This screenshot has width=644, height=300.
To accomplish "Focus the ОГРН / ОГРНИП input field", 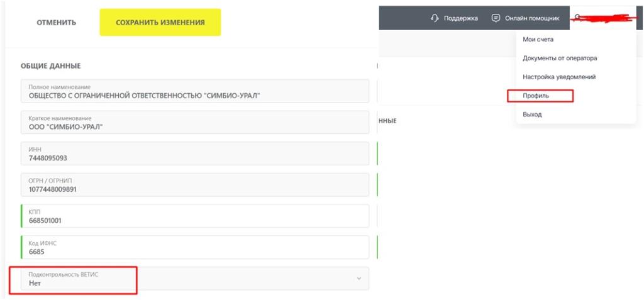I will [x=195, y=185].
